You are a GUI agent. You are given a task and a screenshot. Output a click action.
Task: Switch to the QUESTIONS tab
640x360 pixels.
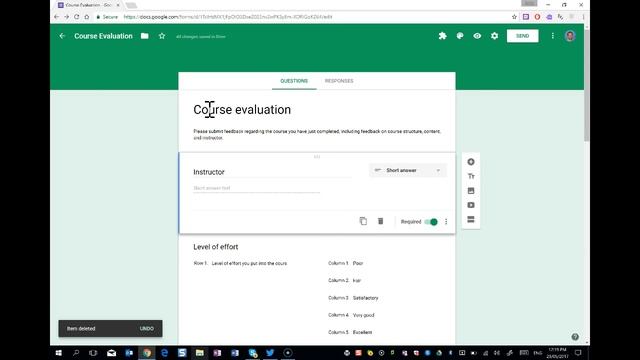tap(294, 81)
